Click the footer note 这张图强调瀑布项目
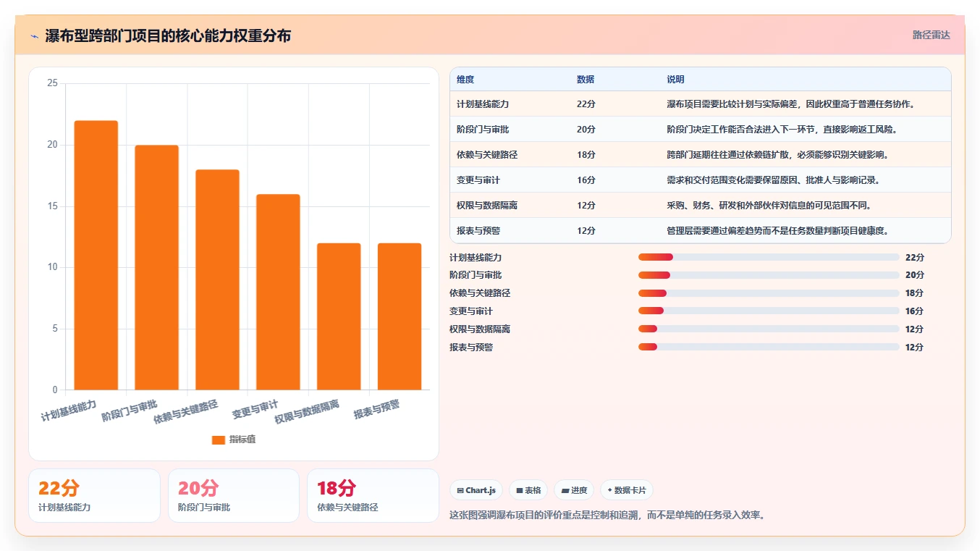This screenshot has height=551, width=980. pyautogui.click(x=607, y=516)
